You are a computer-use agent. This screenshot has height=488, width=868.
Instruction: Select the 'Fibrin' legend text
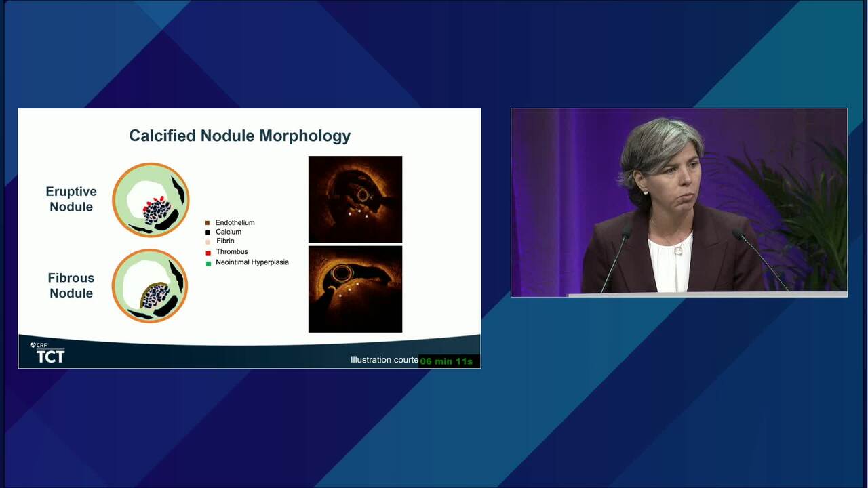click(225, 241)
